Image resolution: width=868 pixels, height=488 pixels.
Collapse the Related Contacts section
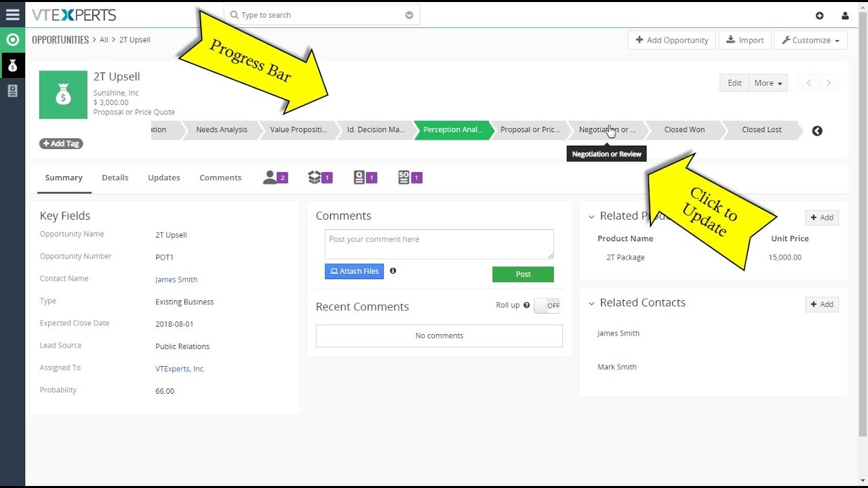coord(591,304)
